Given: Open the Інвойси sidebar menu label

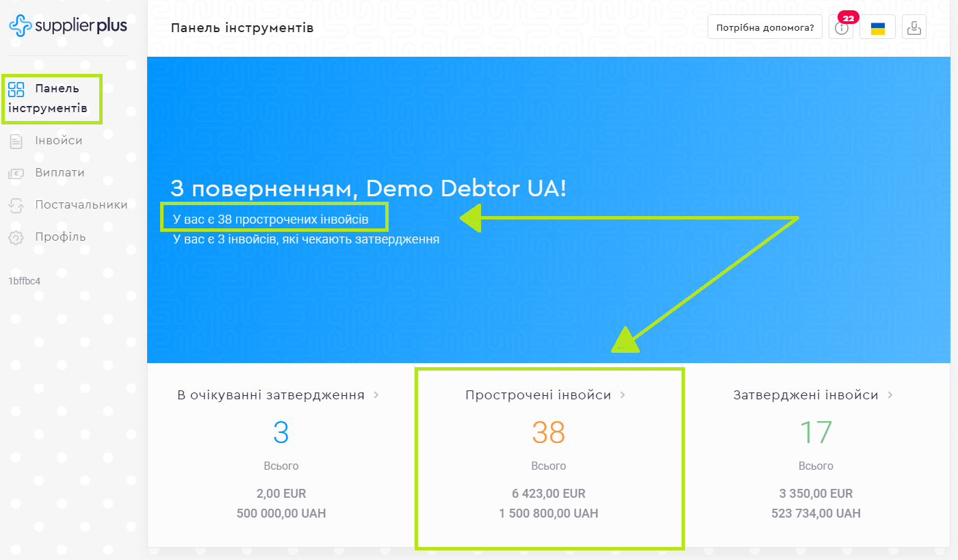Looking at the screenshot, I should point(59,141).
